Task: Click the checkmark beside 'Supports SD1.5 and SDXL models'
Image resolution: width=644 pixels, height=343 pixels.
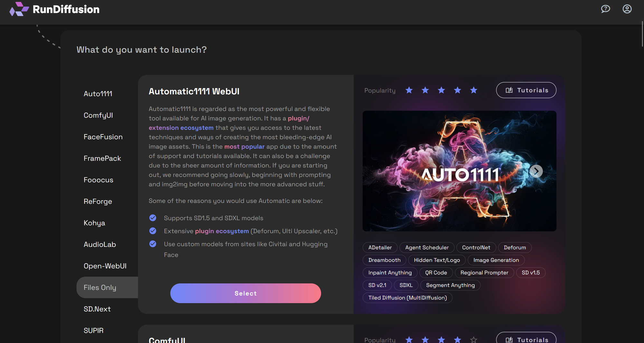Action: pyautogui.click(x=153, y=218)
